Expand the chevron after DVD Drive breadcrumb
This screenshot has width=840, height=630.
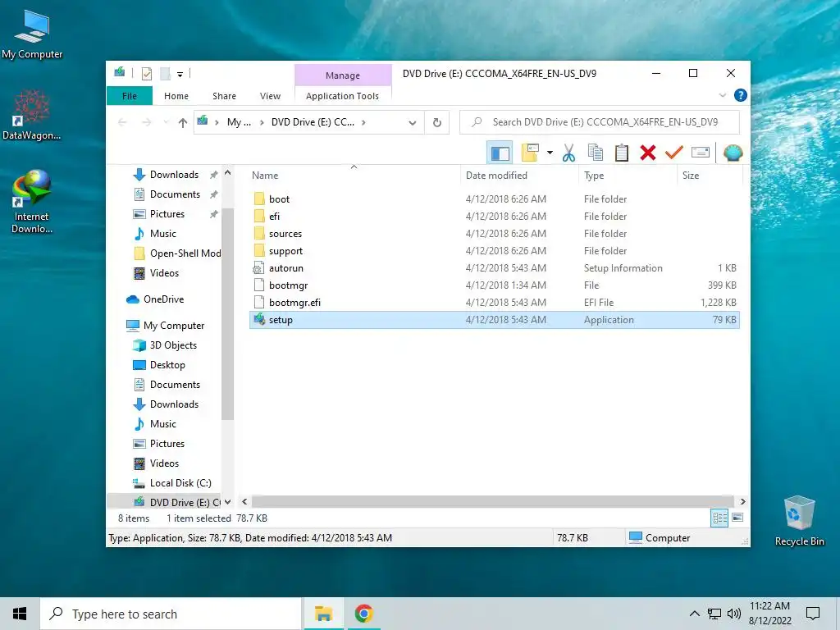pyautogui.click(x=363, y=123)
